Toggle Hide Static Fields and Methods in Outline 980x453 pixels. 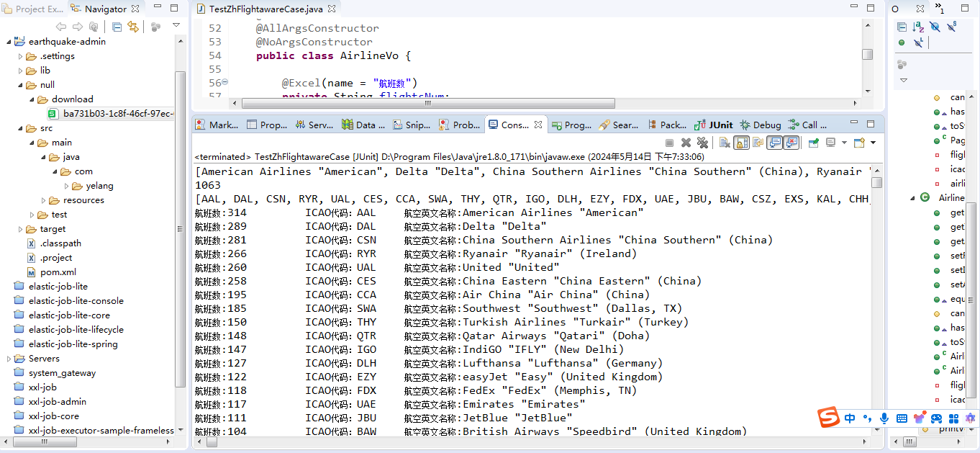coord(952,27)
